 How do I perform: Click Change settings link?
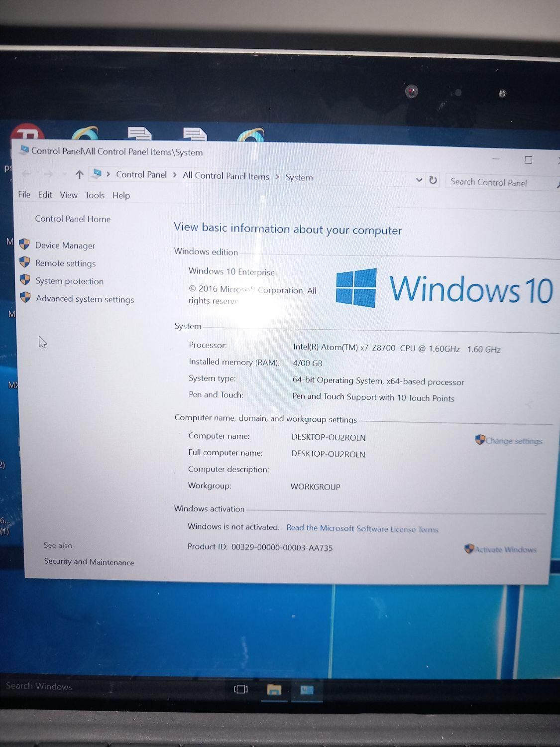coord(514,441)
